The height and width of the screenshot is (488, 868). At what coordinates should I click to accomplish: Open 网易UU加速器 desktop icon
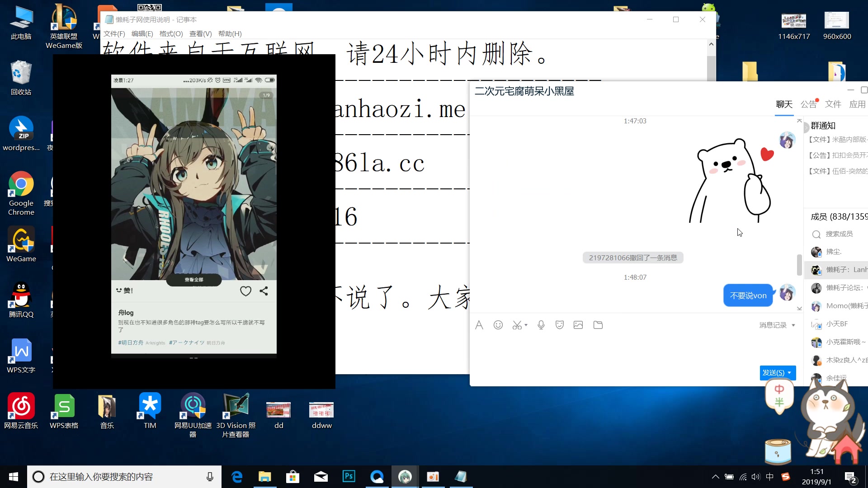(193, 416)
